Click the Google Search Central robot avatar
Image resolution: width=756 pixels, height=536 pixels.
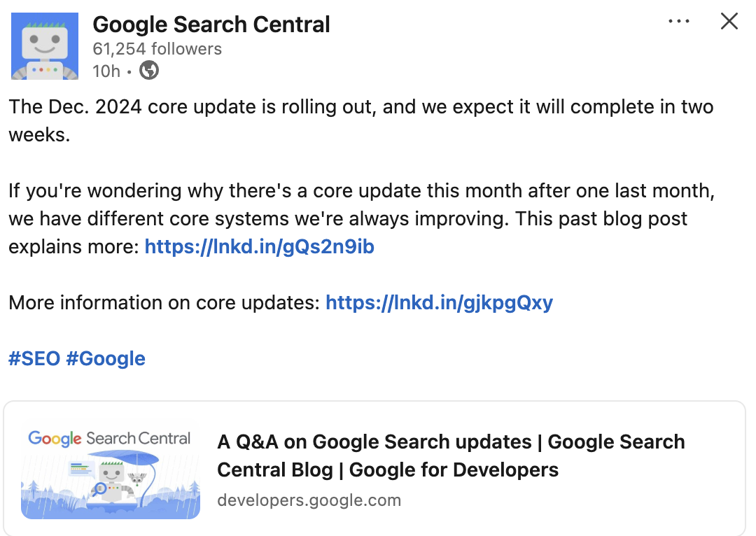pos(45,45)
